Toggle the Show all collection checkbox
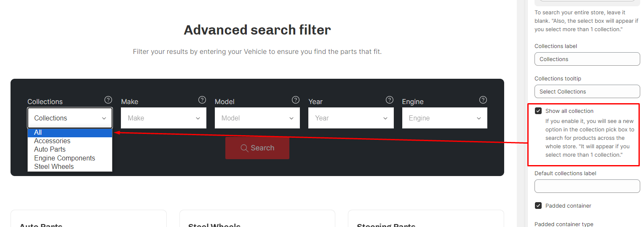 click(x=538, y=111)
